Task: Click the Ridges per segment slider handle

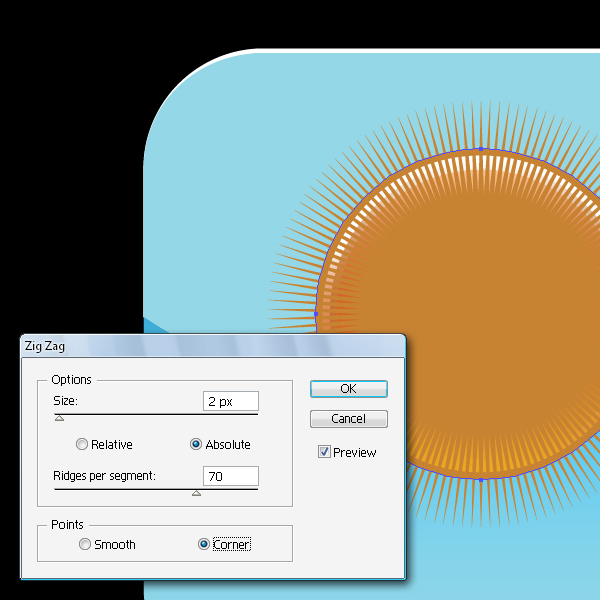Action: (196, 493)
